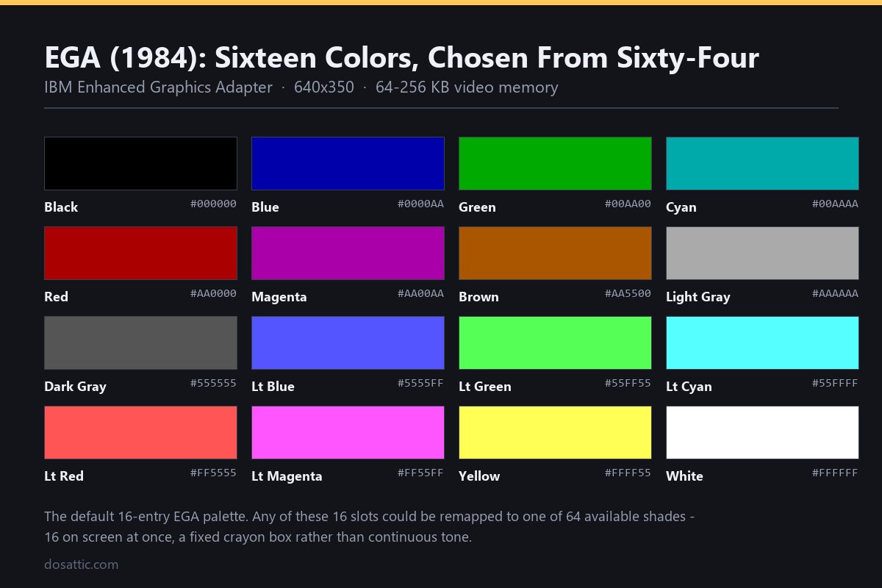Click the default 16-entry EGA palette caption
The image size is (882, 588).
pyautogui.click(x=370, y=526)
